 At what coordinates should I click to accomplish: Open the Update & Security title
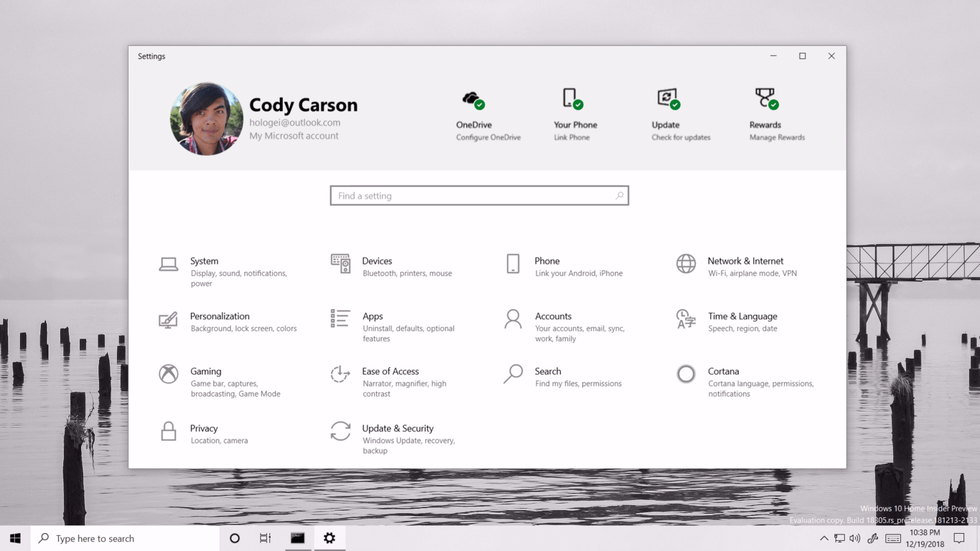pos(398,428)
